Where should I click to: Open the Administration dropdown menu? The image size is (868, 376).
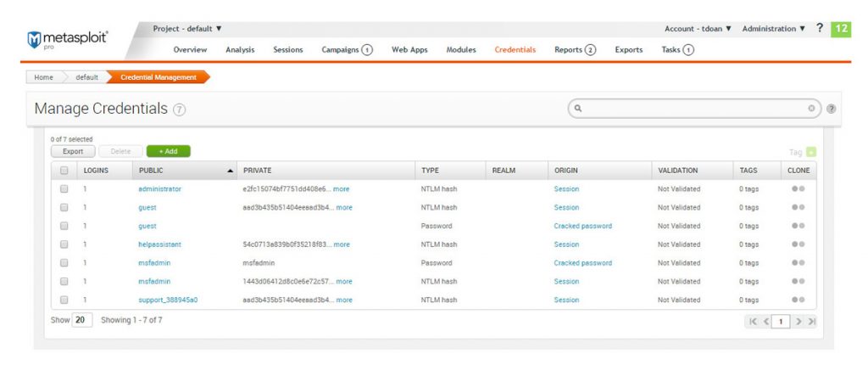pos(773,29)
